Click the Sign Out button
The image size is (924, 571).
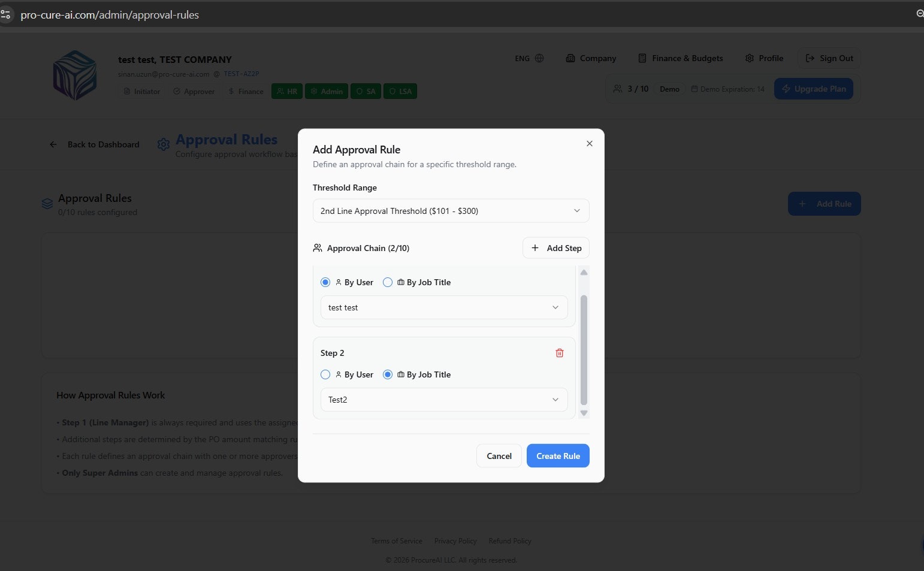click(829, 58)
